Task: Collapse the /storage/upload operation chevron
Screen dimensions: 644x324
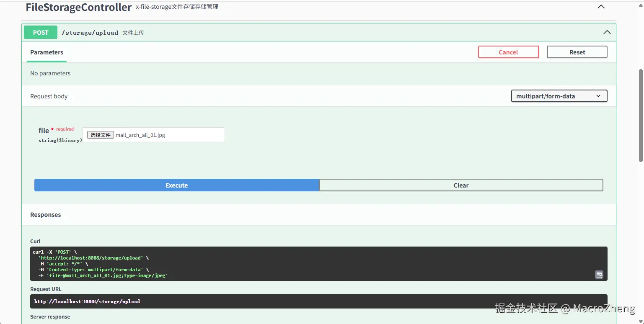Action: pos(607,32)
